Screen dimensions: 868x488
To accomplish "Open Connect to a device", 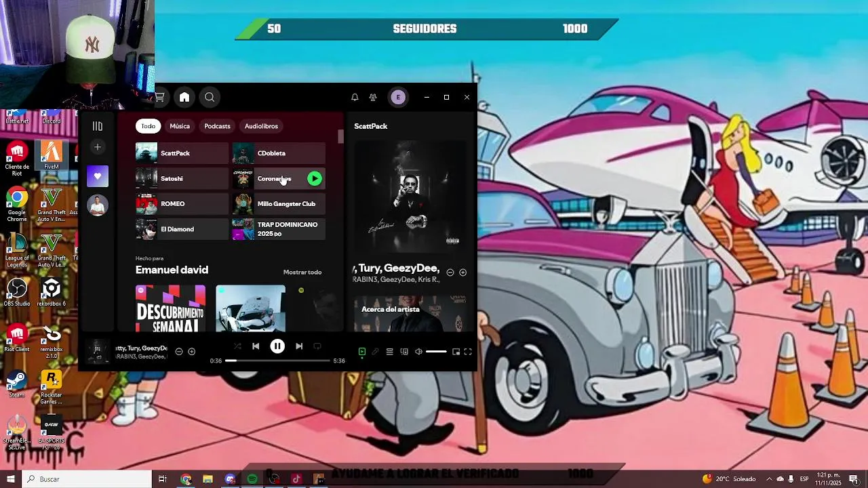I will point(404,352).
